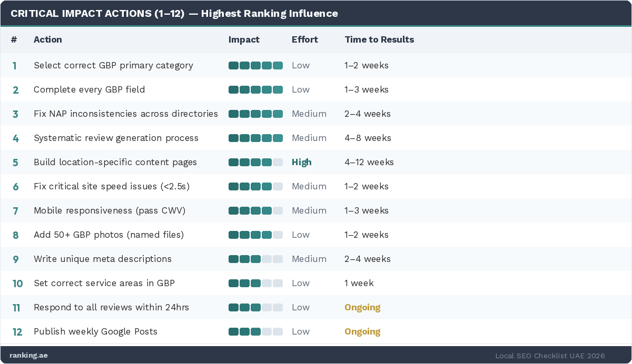Select Fix NAP inconsistencies across directories action
Screen dimensions: 632x364
click(126, 114)
